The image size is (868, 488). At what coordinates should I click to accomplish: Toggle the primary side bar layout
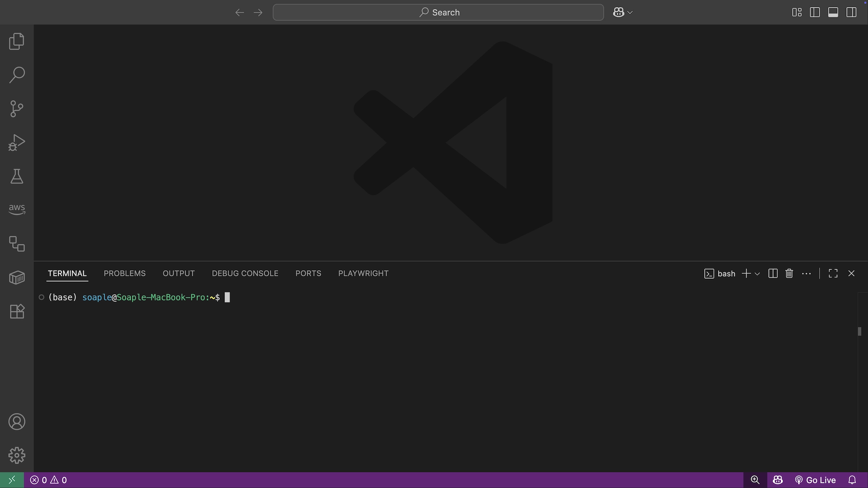pos(815,12)
